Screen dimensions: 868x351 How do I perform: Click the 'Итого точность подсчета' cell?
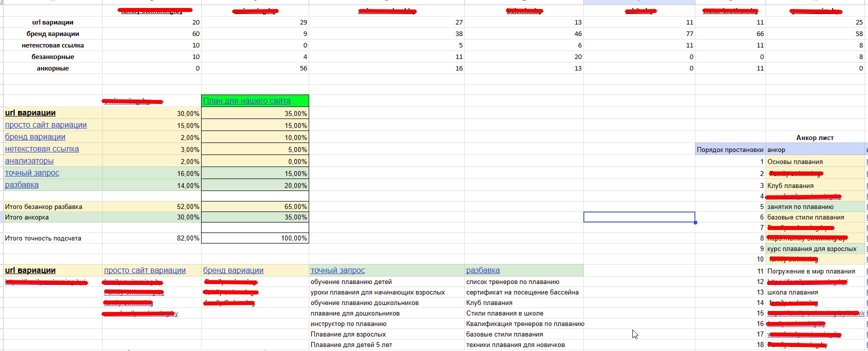[43, 238]
